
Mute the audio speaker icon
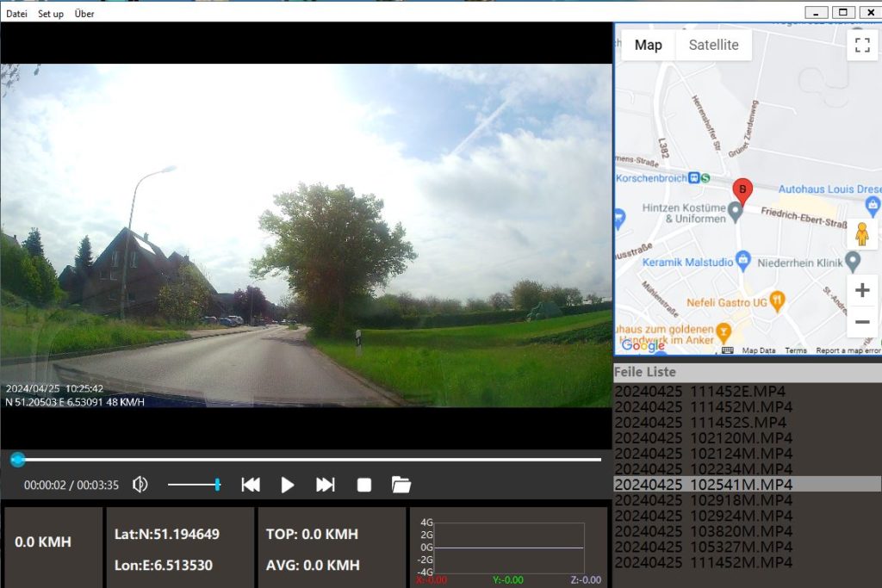pyautogui.click(x=140, y=485)
